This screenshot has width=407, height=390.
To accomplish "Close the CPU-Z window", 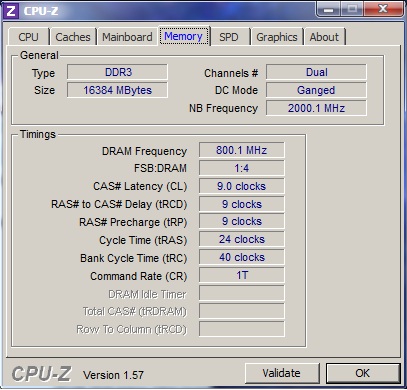I will click(383, 9).
